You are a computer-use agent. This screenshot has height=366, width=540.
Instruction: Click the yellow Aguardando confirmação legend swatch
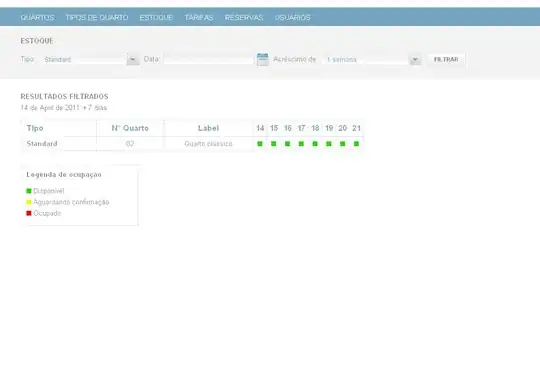(x=29, y=202)
